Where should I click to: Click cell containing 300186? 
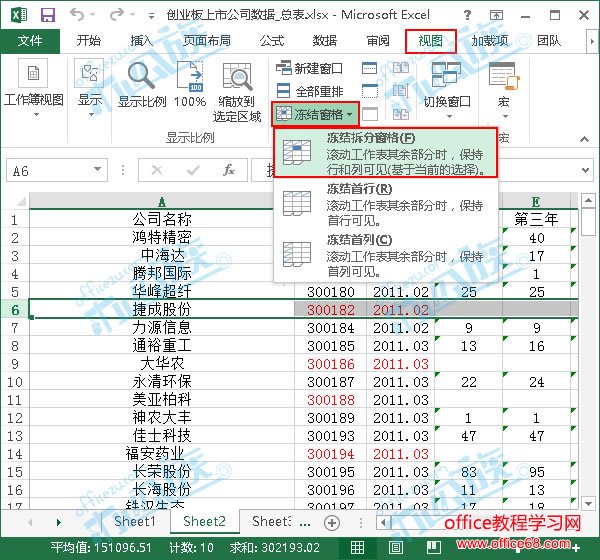(x=331, y=364)
